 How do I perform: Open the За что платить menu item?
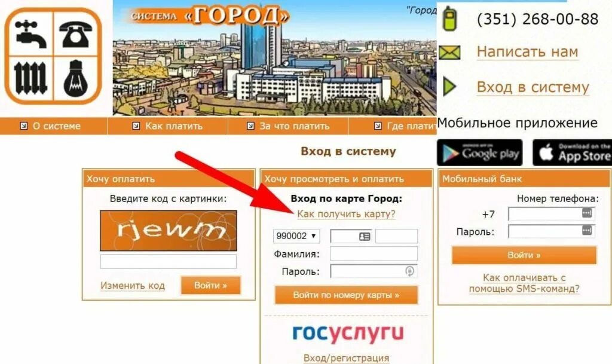pos(288,126)
